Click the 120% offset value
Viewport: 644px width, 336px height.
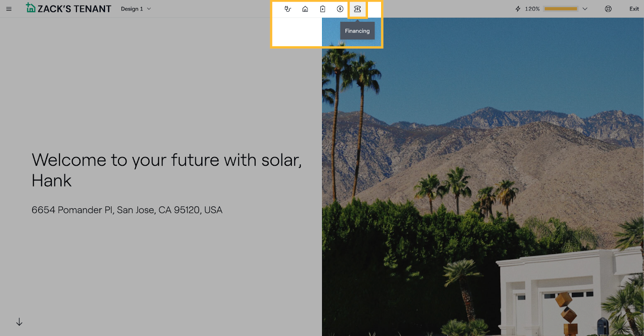(532, 9)
